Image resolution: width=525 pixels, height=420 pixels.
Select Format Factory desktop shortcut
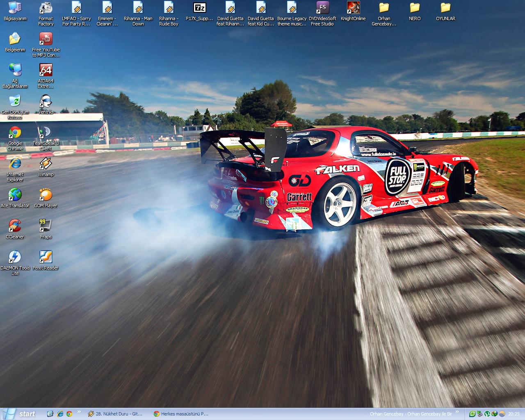pyautogui.click(x=46, y=14)
